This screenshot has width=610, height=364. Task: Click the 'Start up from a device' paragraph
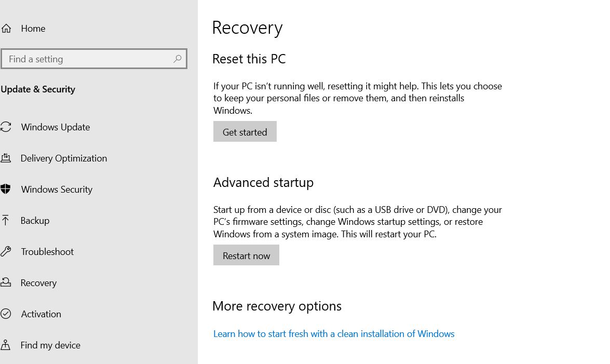tap(358, 222)
